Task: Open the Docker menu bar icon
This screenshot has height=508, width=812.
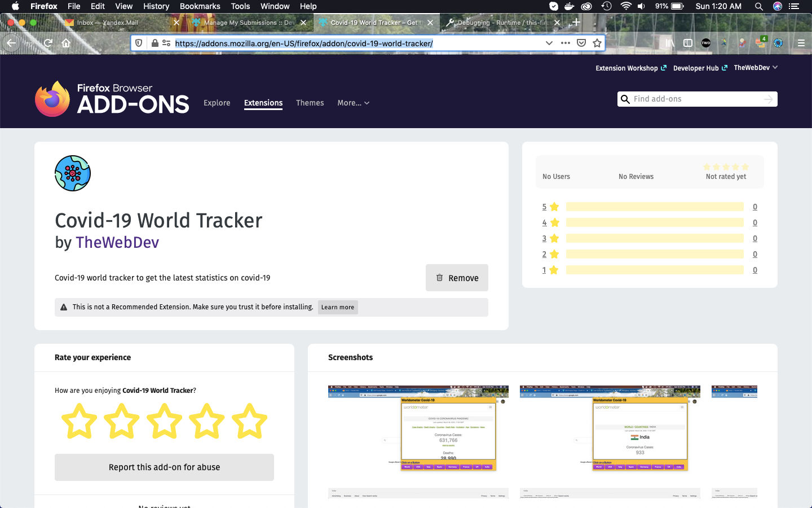Action: click(x=569, y=6)
